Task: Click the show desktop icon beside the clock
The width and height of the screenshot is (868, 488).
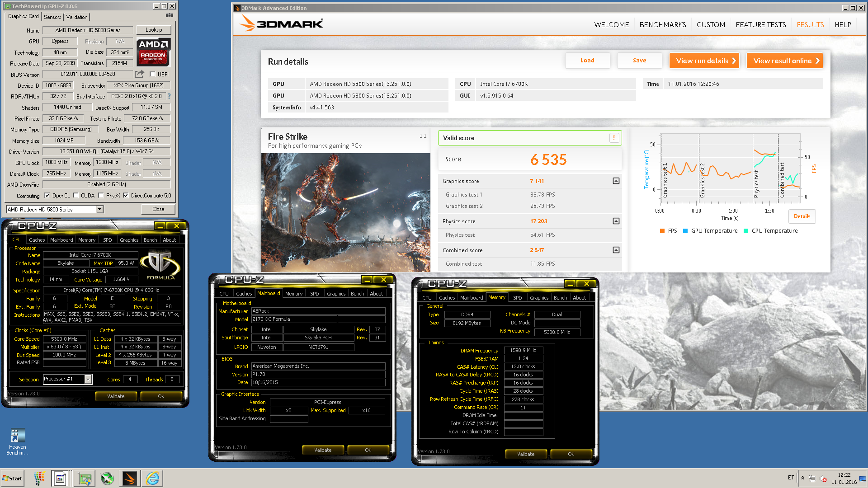Action: coord(863,478)
